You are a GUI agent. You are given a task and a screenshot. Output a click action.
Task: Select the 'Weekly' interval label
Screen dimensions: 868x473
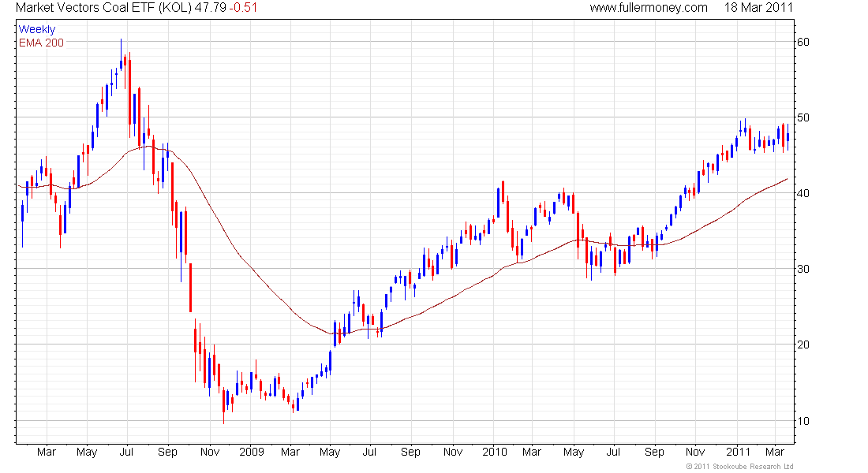coord(37,29)
